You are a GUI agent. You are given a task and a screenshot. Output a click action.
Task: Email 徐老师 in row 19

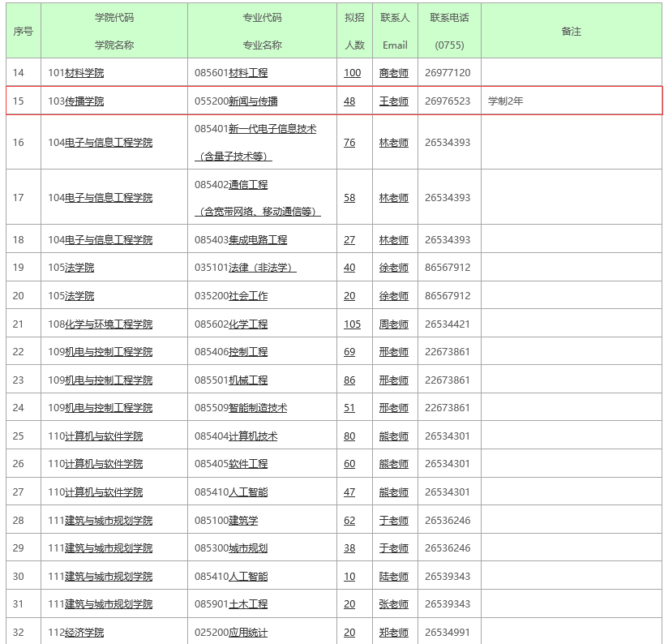(x=394, y=268)
